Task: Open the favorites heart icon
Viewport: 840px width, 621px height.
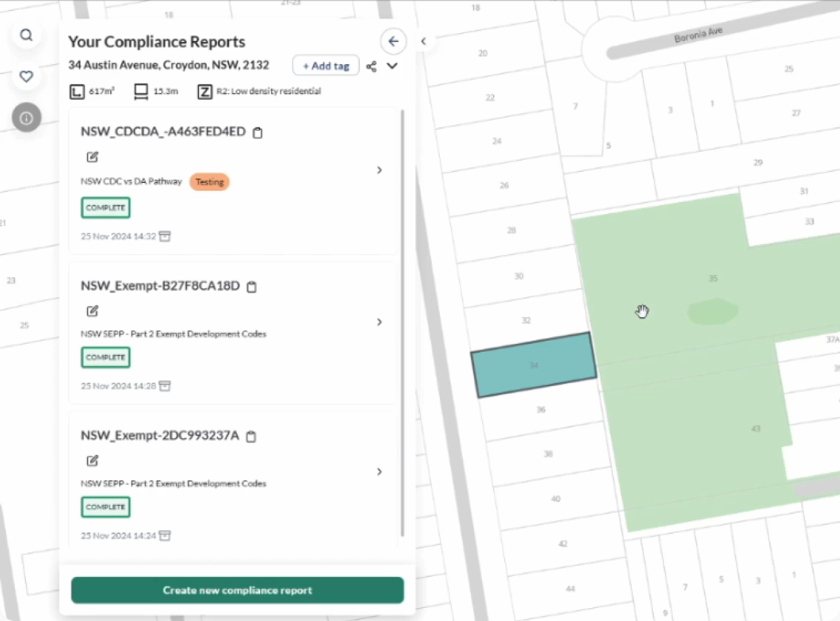Action: point(26,76)
